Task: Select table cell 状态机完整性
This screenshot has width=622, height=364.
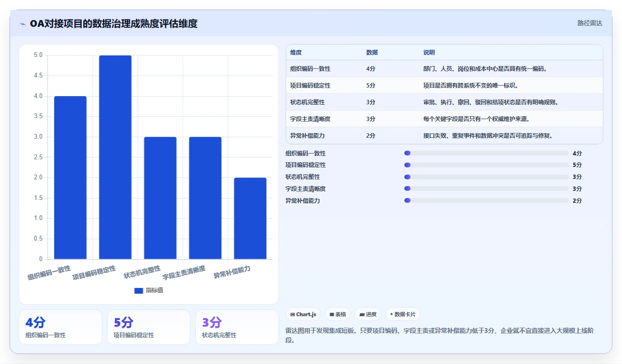Action: 307,102
